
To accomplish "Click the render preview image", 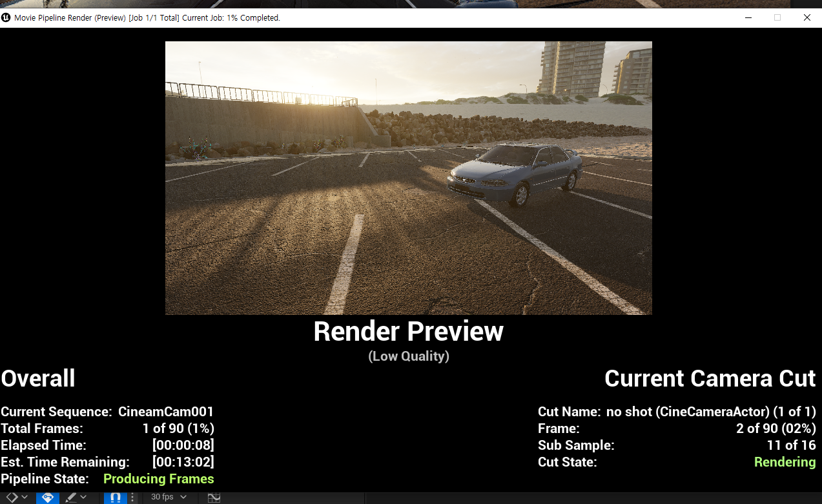I will coord(408,178).
